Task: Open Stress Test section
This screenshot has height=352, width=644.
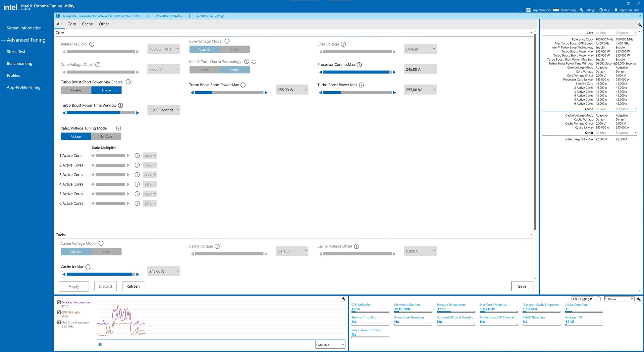Action: tap(16, 52)
